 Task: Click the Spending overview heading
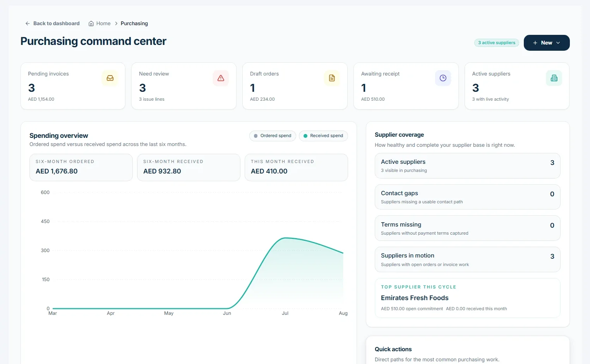(59, 136)
